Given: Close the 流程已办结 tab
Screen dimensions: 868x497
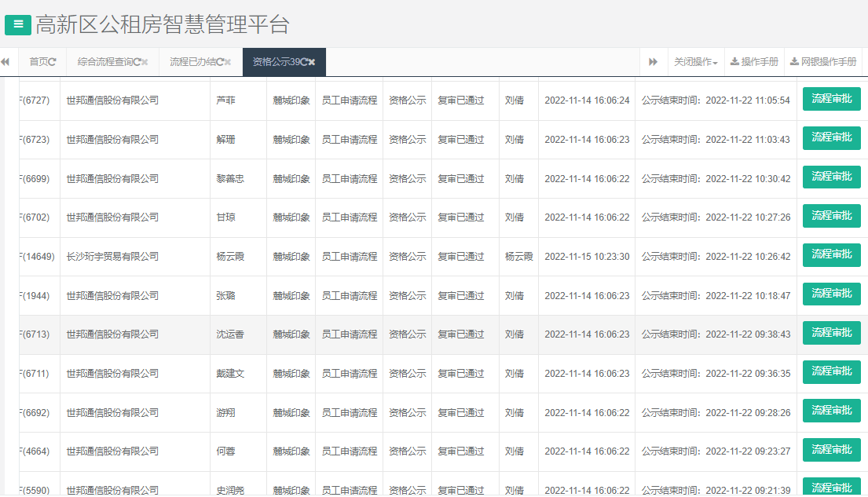Looking at the screenshot, I should [x=228, y=61].
